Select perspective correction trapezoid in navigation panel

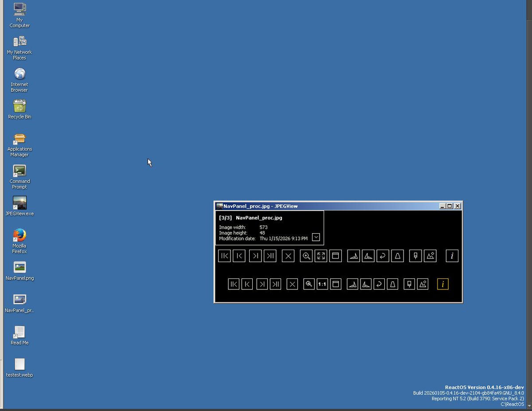tap(392, 284)
